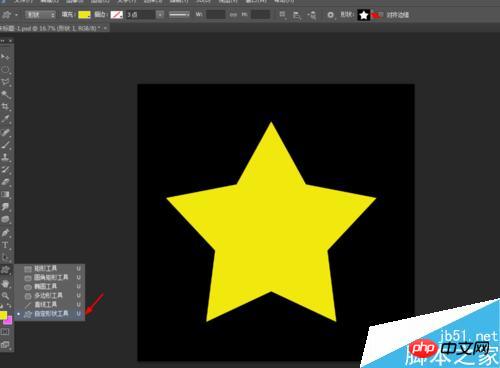Select the Hand tool
500x368 pixels.
tap(5, 284)
